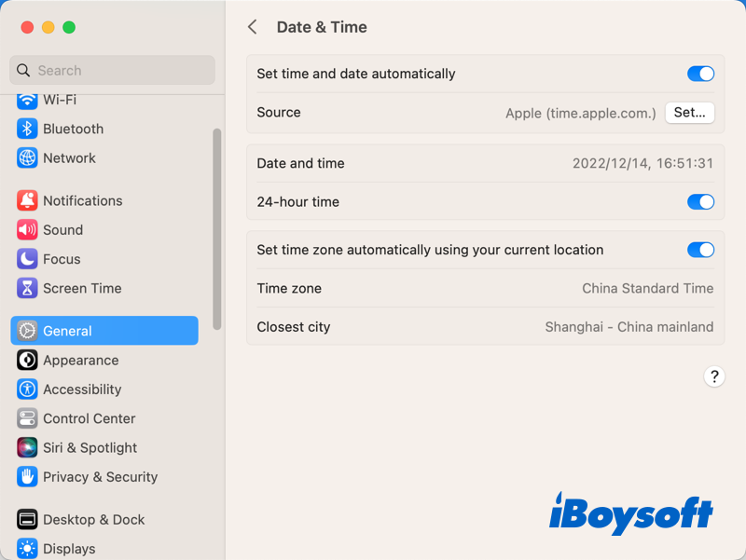The height and width of the screenshot is (560, 746).
Task: Open help with question mark button
Action: 714,376
